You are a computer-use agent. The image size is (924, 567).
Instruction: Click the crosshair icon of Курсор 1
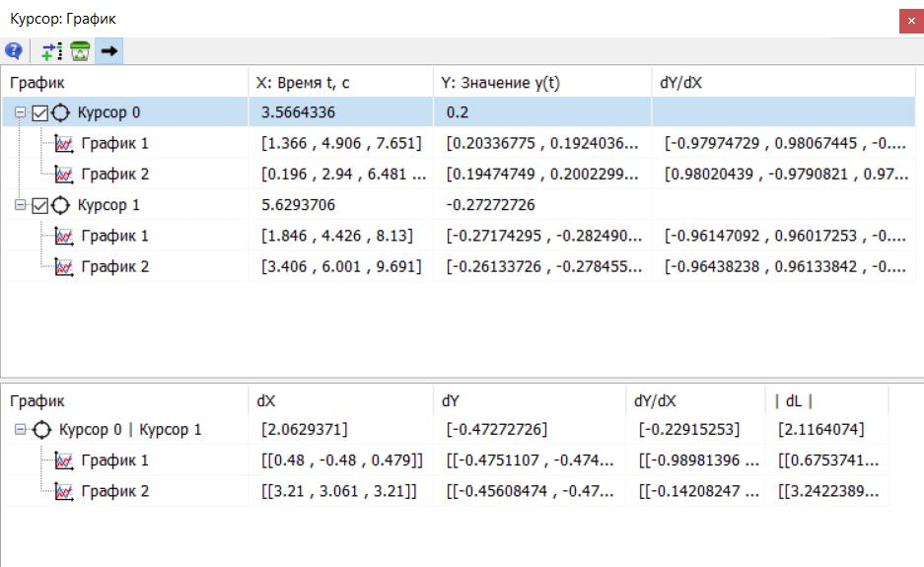pos(61,205)
